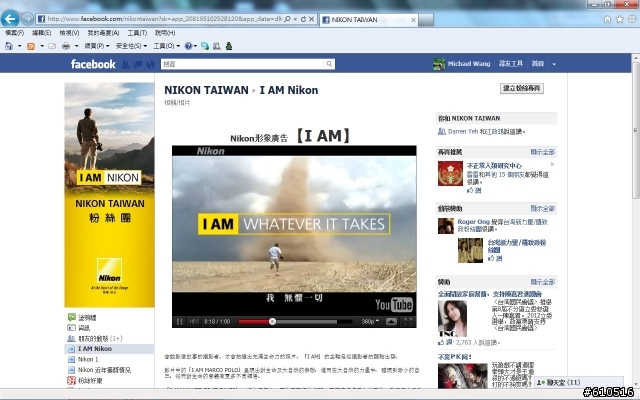This screenshot has width=640, height=400.
Task: Click the magnifier search icon in address bar
Action: (x=287, y=19)
